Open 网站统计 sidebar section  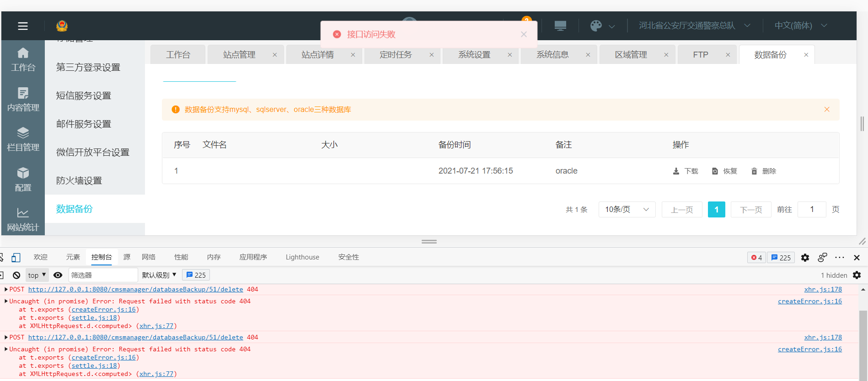click(23, 219)
